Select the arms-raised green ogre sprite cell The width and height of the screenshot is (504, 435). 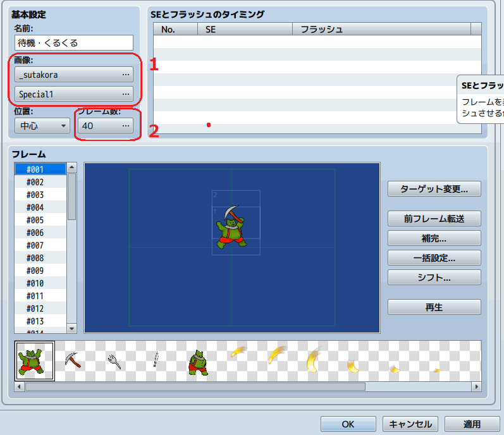click(x=35, y=361)
